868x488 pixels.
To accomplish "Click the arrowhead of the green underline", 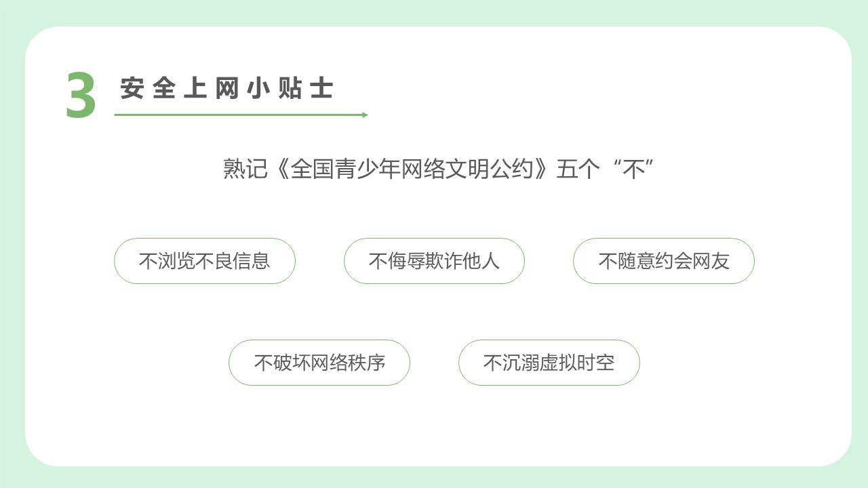I will [366, 115].
